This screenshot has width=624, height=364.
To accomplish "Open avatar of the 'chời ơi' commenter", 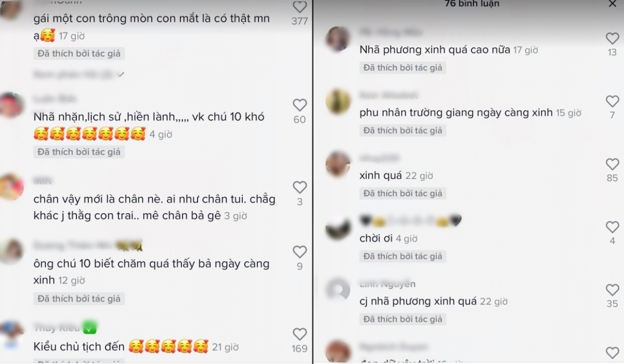I will [x=338, y=227].
